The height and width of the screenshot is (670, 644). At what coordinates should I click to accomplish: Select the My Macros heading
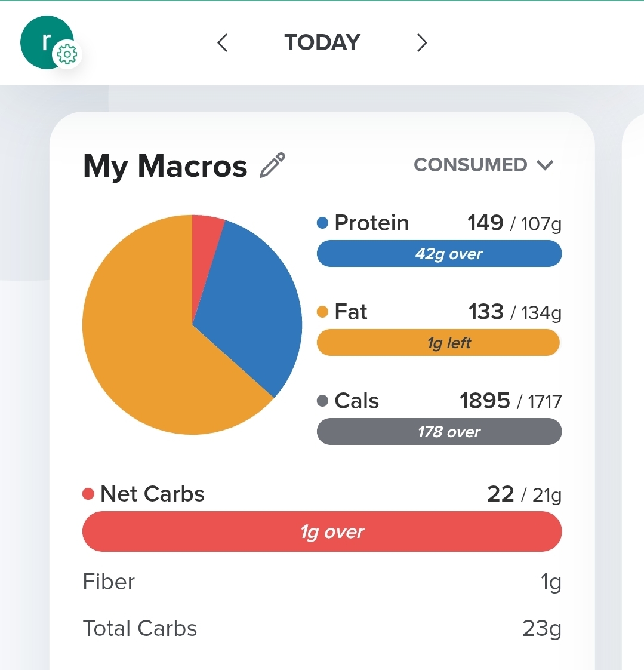tap(165, 166)
